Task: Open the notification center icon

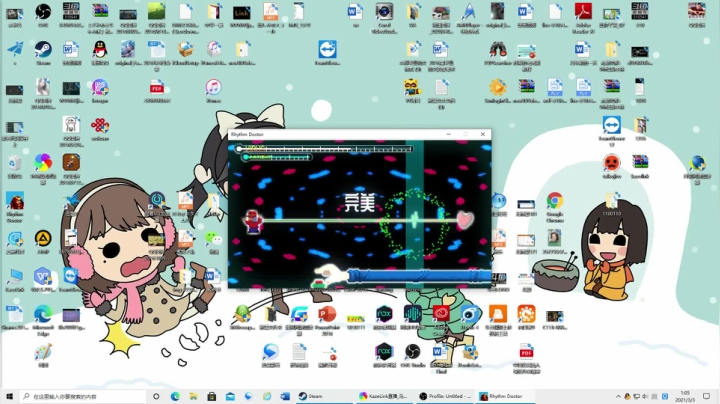Action: pyautogui.click(x=706, y=396)
